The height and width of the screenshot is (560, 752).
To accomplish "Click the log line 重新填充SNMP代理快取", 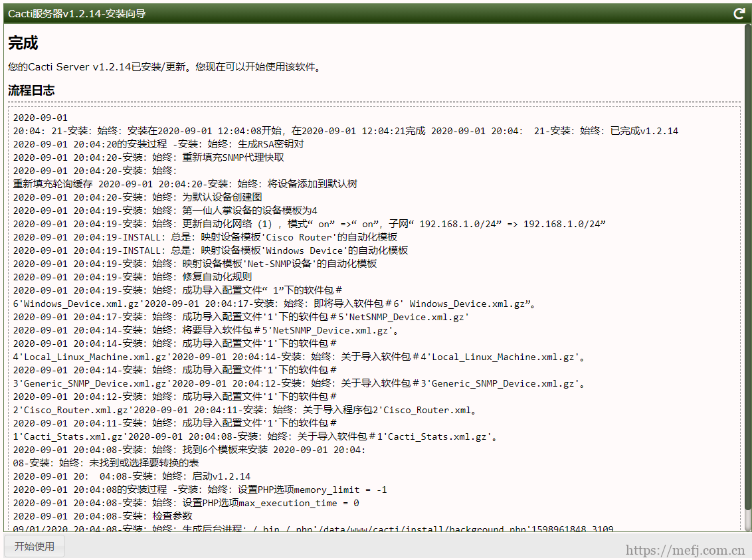I will (149, 157).
